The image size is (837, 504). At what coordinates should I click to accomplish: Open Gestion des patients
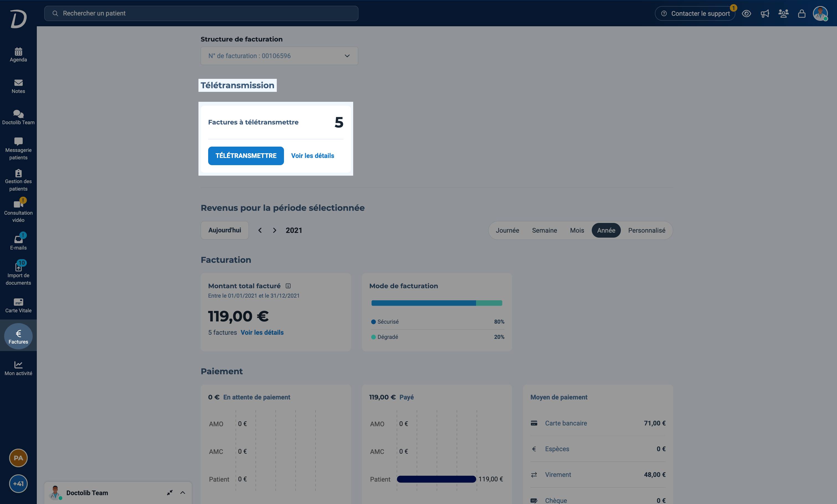point(18,180)
